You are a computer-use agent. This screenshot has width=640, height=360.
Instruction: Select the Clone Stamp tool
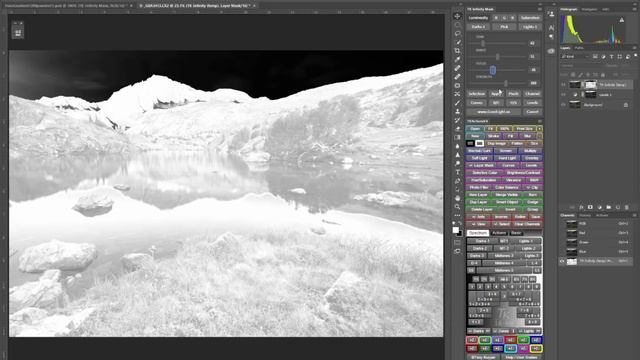458,111
